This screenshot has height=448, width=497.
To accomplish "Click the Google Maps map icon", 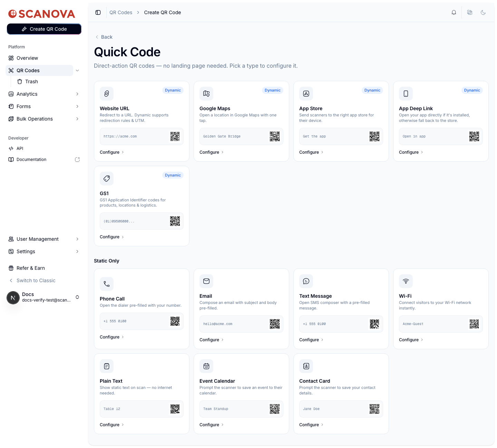I will (206, 94).
